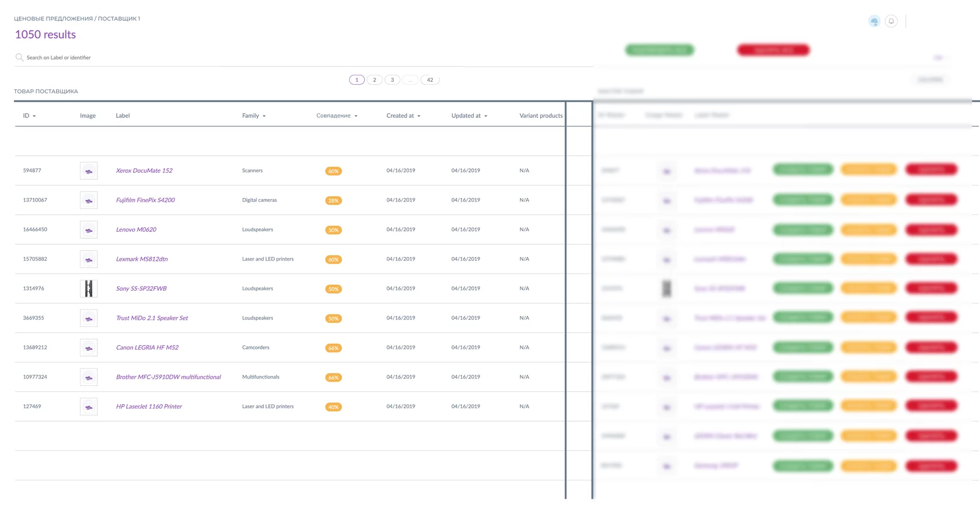
Task: Jump to last page 42
Action: coord(430,80)
